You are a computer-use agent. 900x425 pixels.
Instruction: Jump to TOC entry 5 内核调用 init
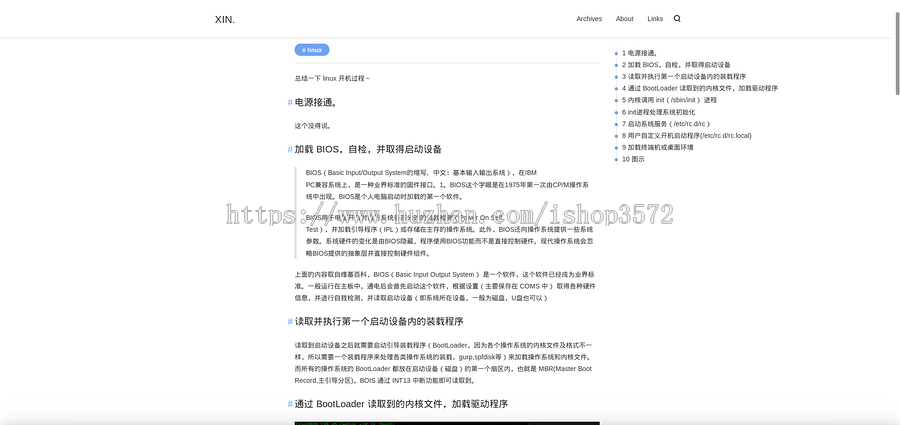pyautogui.click(x=669, y=100)
